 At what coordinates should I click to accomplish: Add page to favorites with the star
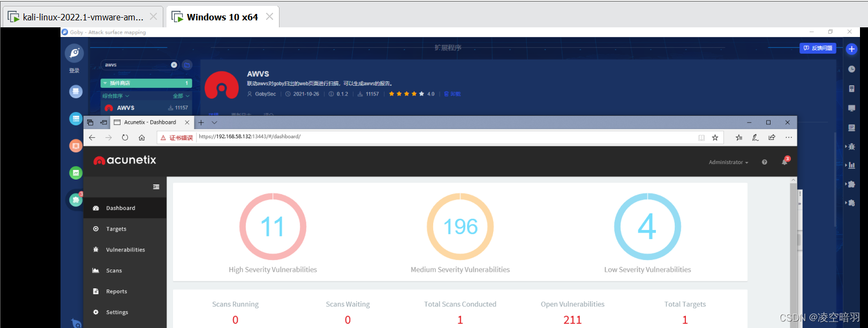[x=715, y=138]
